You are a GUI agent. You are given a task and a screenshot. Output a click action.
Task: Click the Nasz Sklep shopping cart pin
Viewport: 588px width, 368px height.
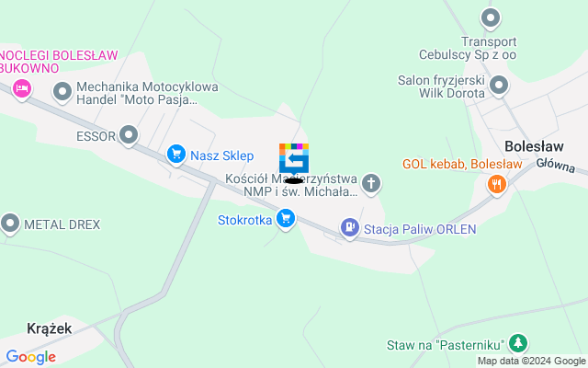pyautogui.click(x=176, y=155)
